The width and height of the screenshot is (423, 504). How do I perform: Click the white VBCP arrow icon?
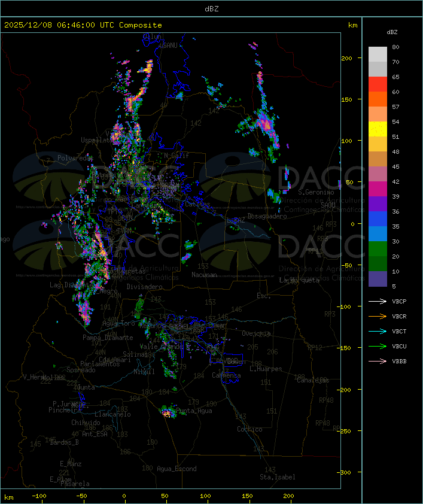[x=378, y=301]
